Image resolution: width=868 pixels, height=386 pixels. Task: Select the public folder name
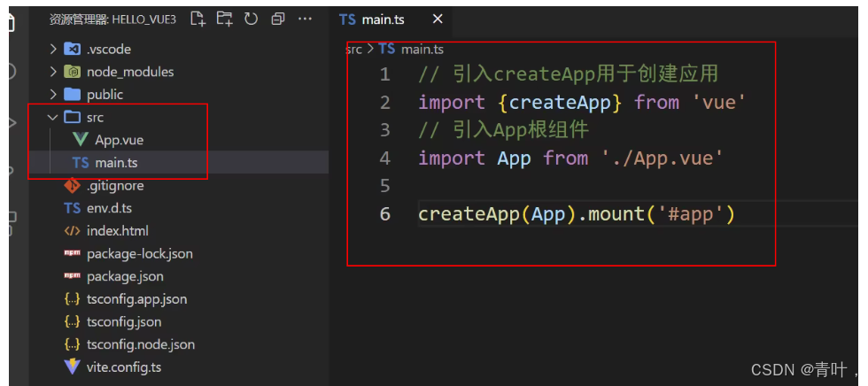coord(105,95)
